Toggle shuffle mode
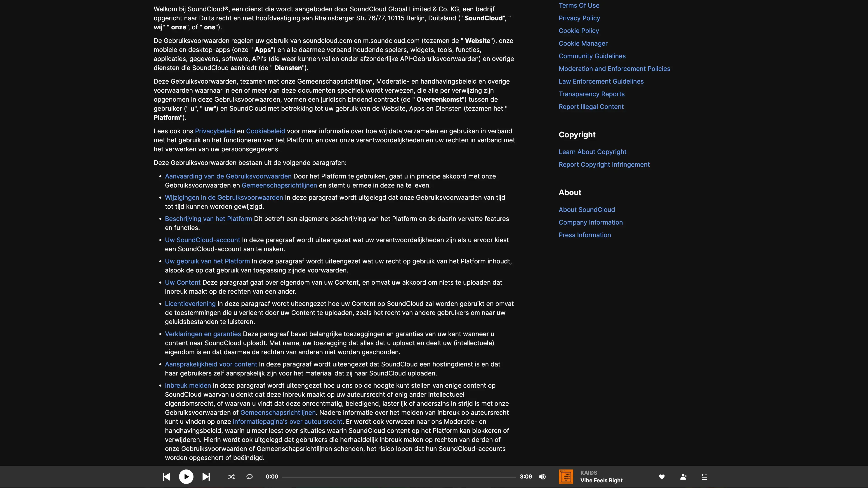This screenshot has height=488, width=868. coord(231,476)
